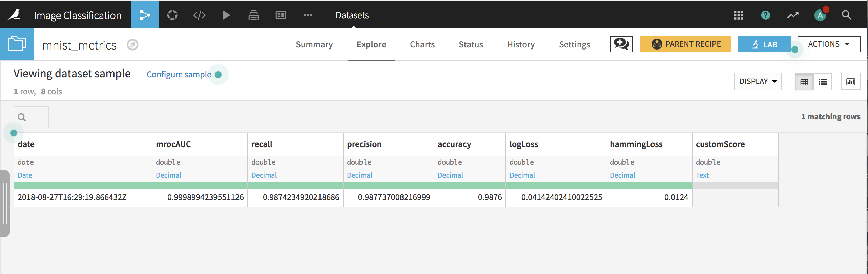
Task: Click the help question mark icon
Action: (765, 15)
